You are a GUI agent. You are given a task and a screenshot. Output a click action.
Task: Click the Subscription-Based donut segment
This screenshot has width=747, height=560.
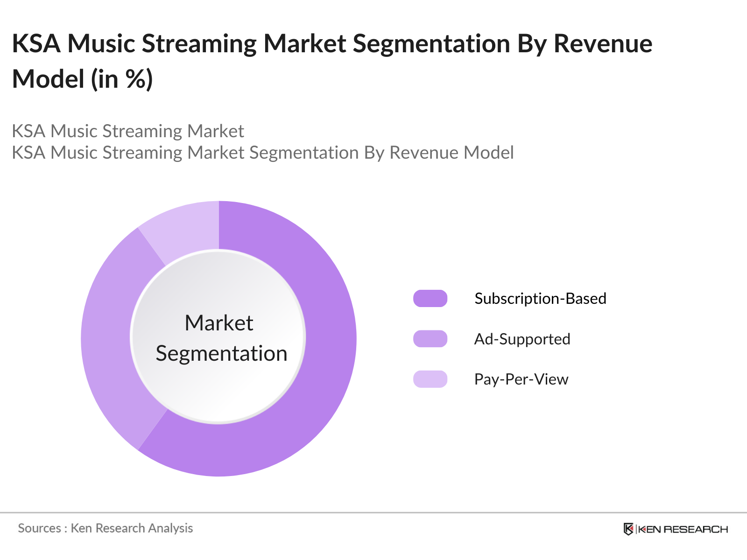(327, 355)
